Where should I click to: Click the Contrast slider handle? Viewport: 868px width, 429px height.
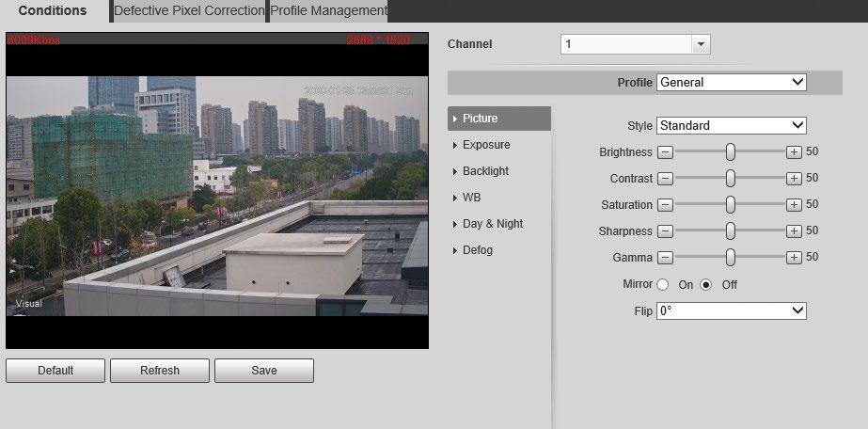click(x=730, y=178)
